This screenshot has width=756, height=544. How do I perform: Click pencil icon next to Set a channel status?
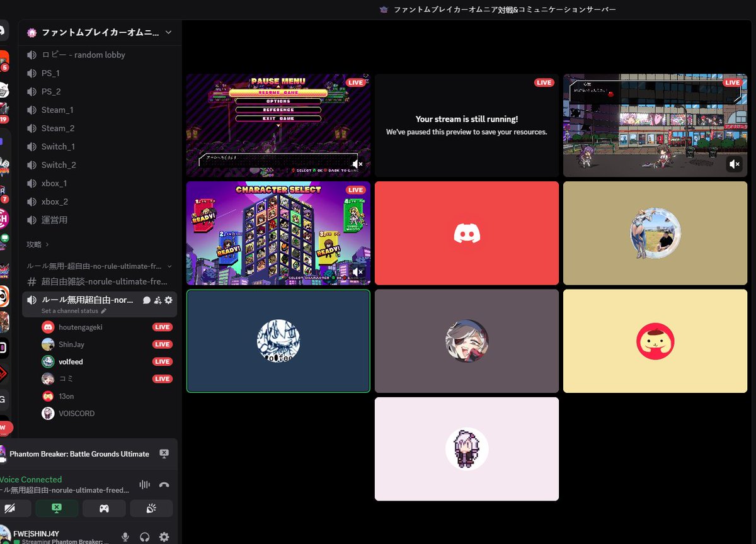click(x=104, y=311)
